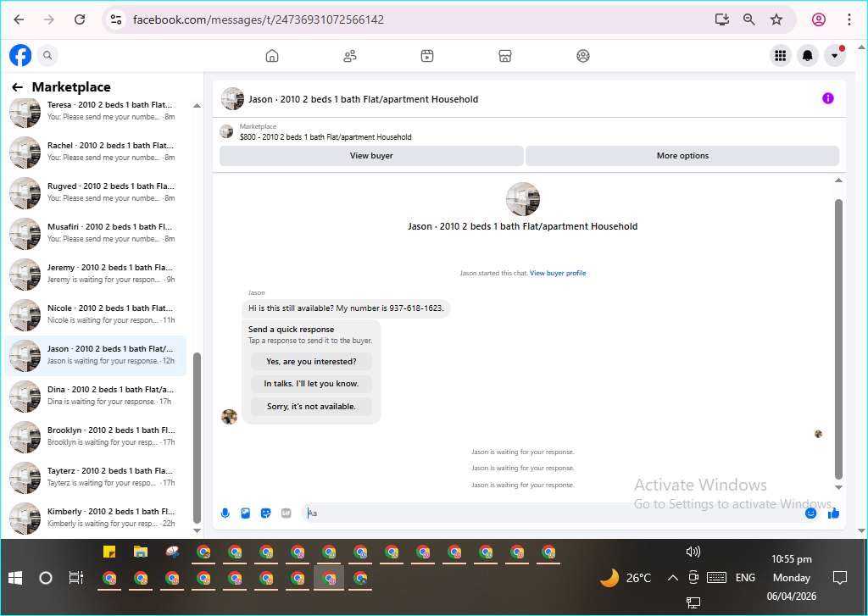Show hidden tray icons chevron
The image size is (868, 616).
click(x=672, y=578)
